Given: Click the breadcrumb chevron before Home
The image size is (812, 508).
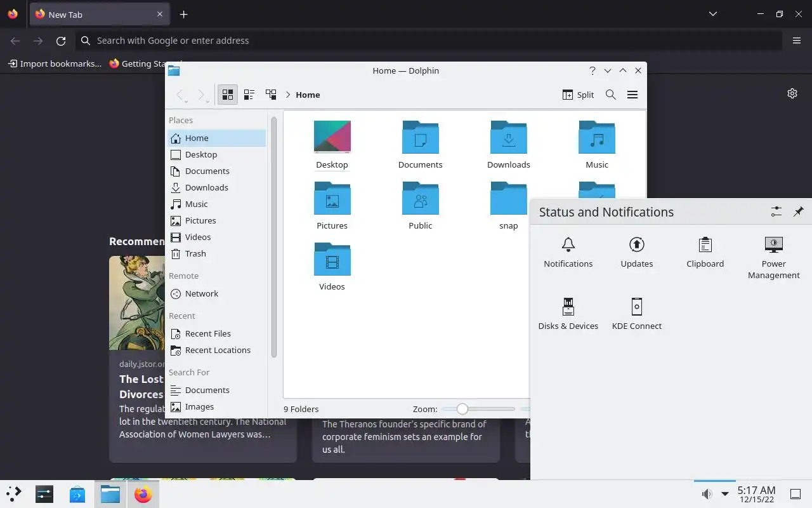Looking at the screenshot, I should (288, 95).
